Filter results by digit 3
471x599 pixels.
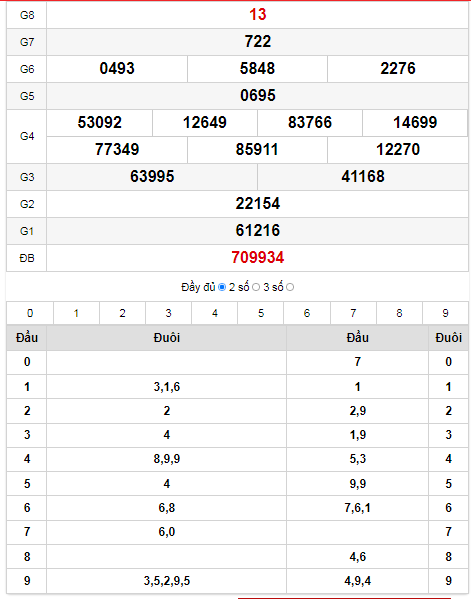(168, 313)
